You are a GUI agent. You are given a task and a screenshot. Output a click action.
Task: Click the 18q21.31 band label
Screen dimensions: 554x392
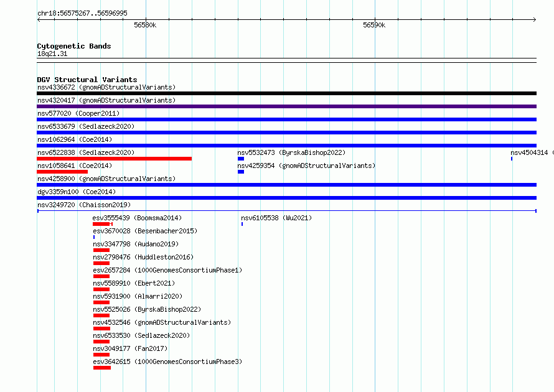pos(52,54)
